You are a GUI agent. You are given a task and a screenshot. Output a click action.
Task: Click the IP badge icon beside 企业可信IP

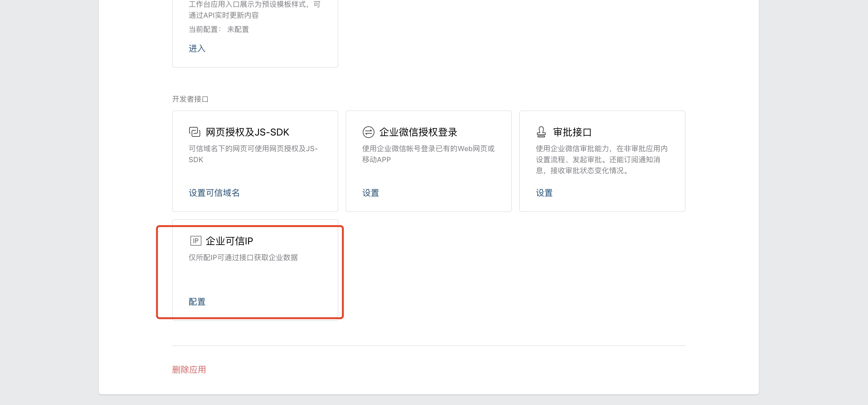pyautogui.click(x=195, y=241)
